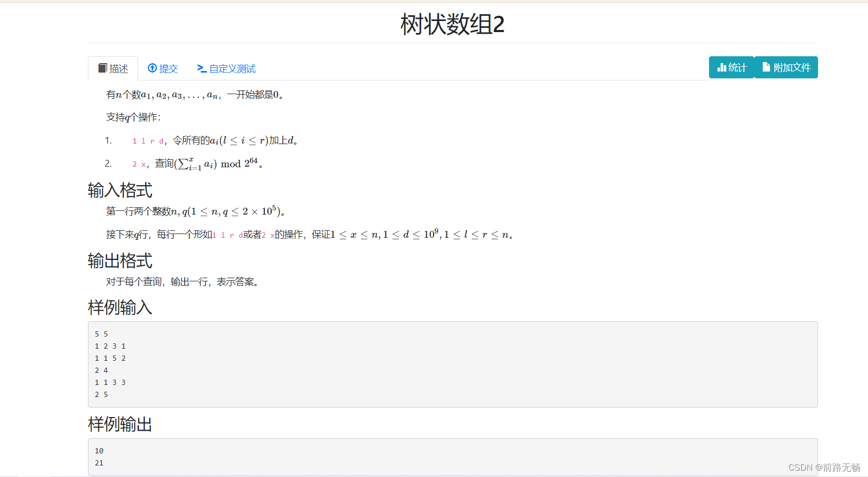Image resolution: width=868 pixels, height=477 pixels.
Task: Open the 统计 statistics button
Action: click(732, 67)
